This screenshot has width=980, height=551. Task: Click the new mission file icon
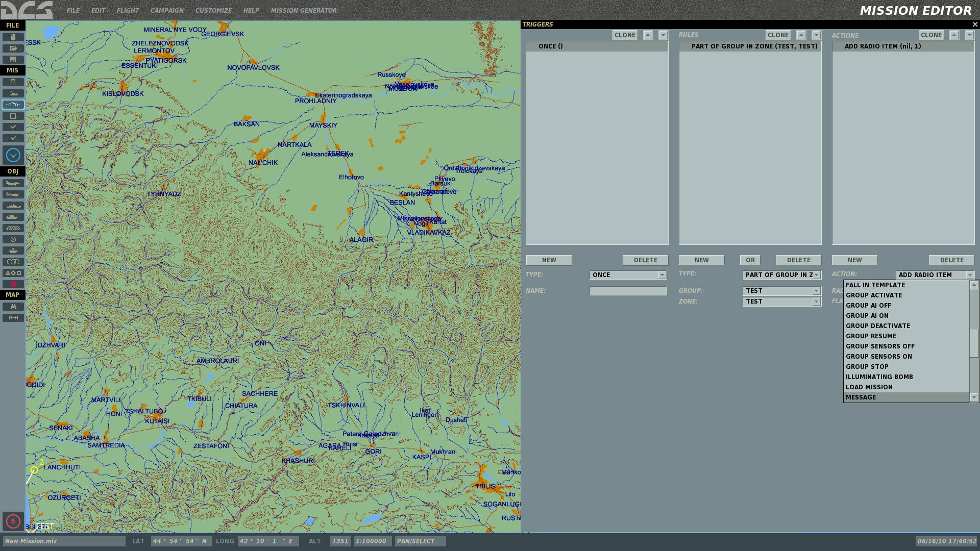pyautogui.click(x=13, y=37)
